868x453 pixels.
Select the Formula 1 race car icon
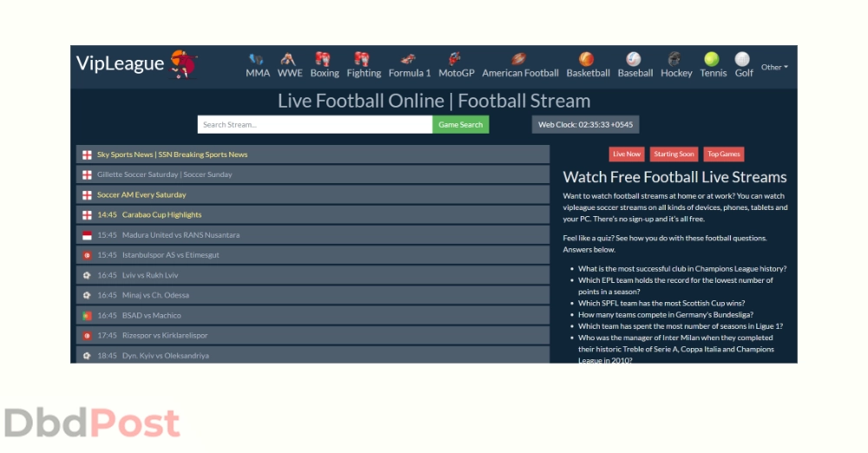(409, 59)
